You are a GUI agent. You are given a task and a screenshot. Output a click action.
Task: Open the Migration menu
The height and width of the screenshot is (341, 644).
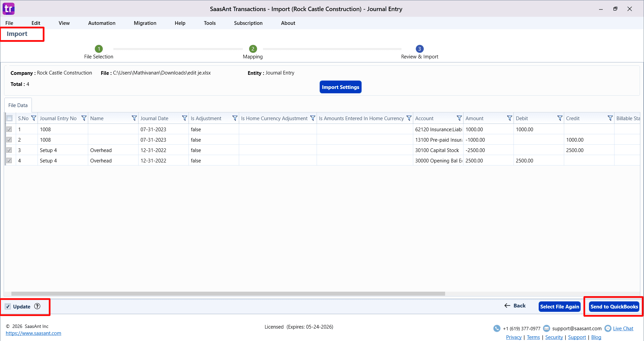pos(145,23)
